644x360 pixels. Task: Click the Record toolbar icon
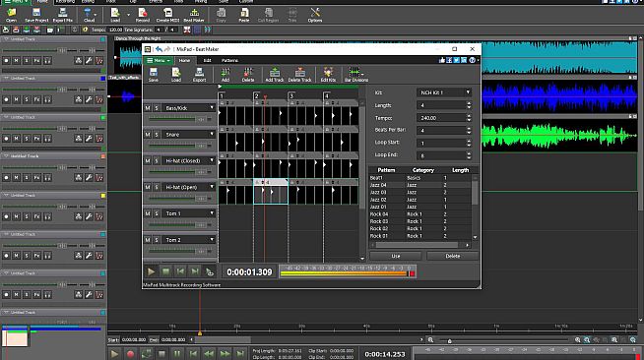(x=143, y=15)
